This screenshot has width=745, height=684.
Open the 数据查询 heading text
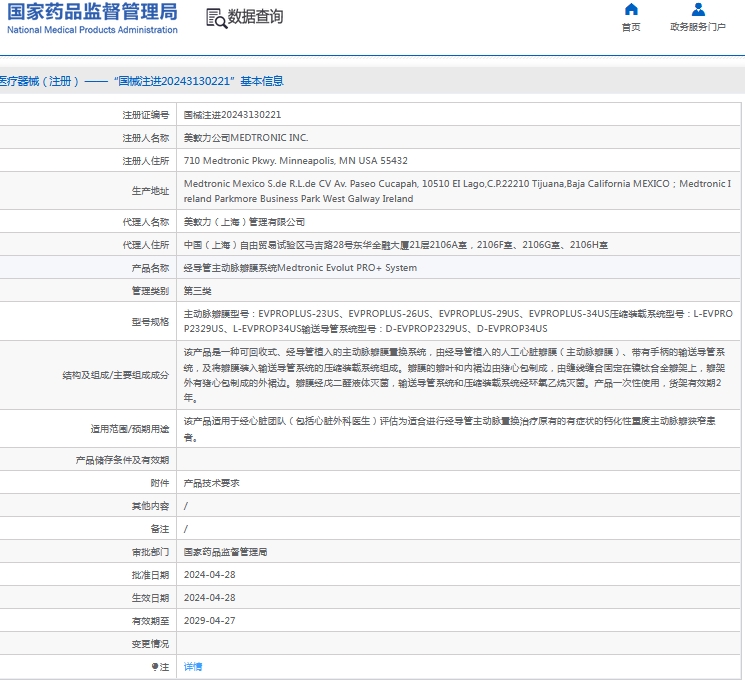pos(255,17)
